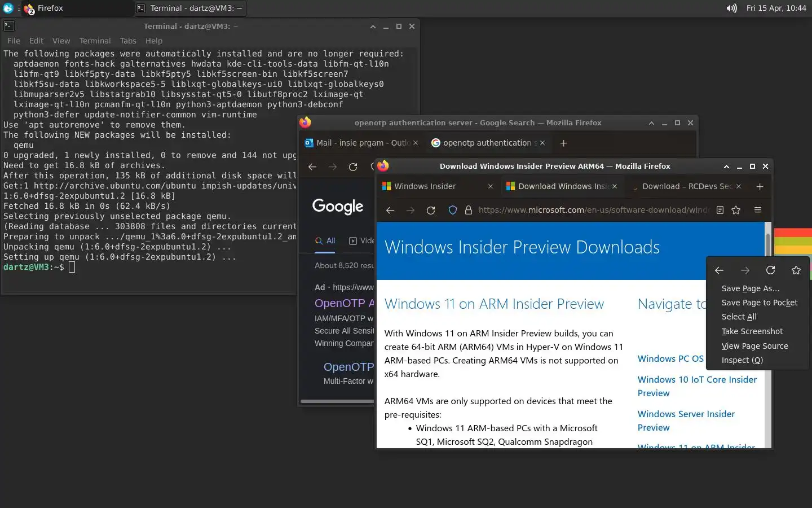Close the Mail Outlook tab in Google window
This screenshot has width=812, height=508.
tap(416, 143)
